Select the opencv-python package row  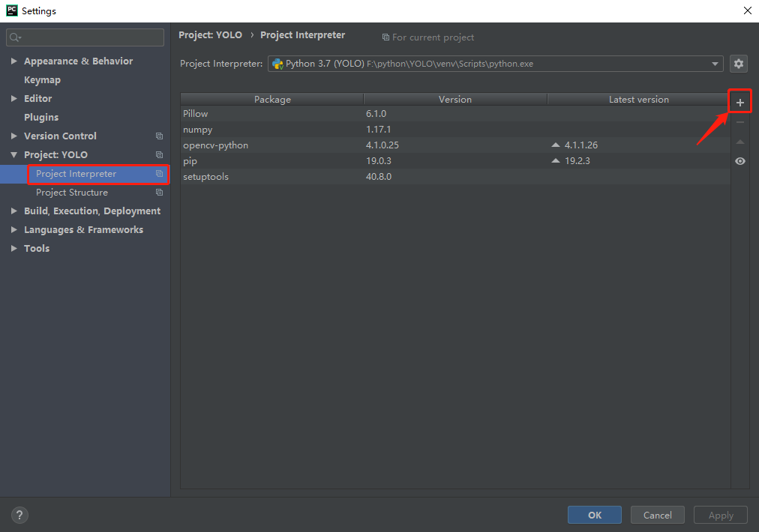pyautogui.click(x=455, y=145)
